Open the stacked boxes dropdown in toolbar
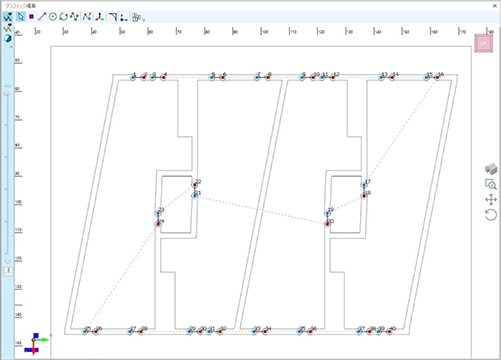The image size is (501, 360). pos(137,17)
